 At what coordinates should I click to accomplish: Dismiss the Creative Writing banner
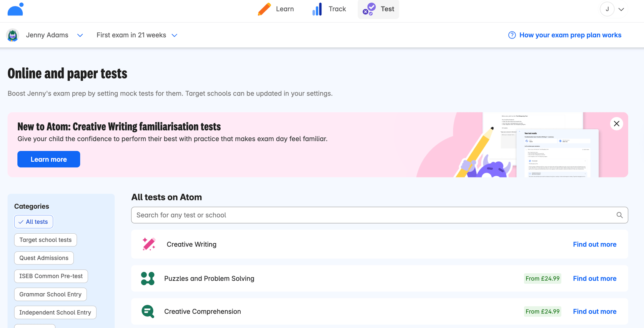[x=616, y=124]
